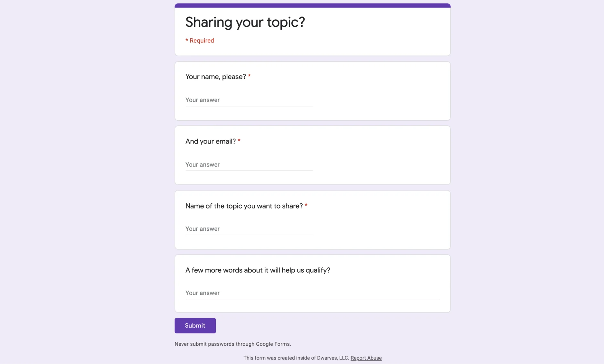The height and width of the screenshot is (364, 604).
Task: Focus the 'And your email?' answer field
Action: [249, 164]
